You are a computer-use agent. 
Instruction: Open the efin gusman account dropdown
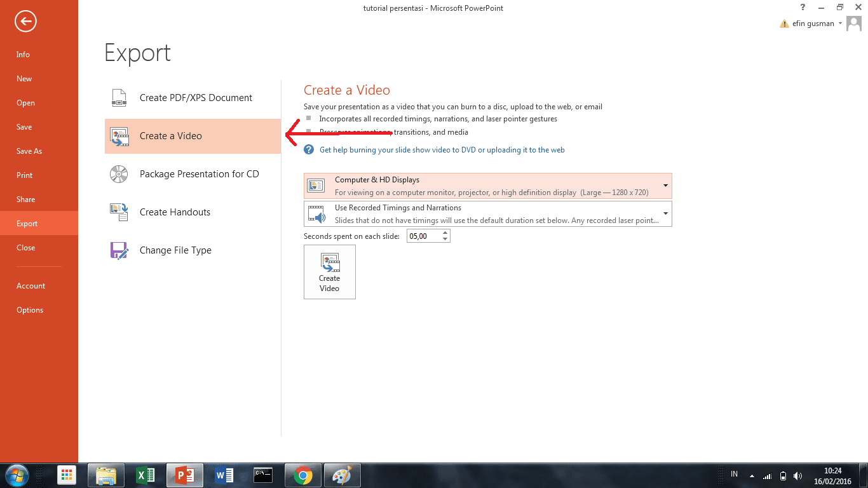pos(817,24)
